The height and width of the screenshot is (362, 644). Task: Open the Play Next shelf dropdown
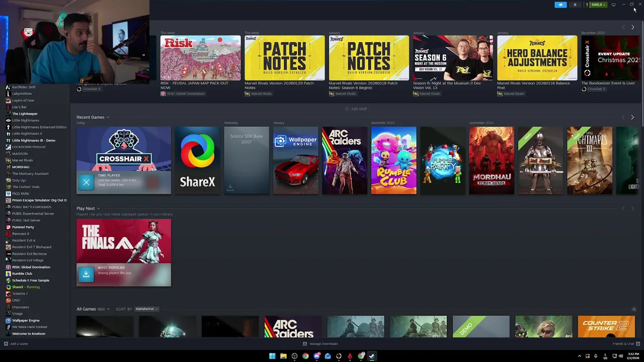click(98, 208)
